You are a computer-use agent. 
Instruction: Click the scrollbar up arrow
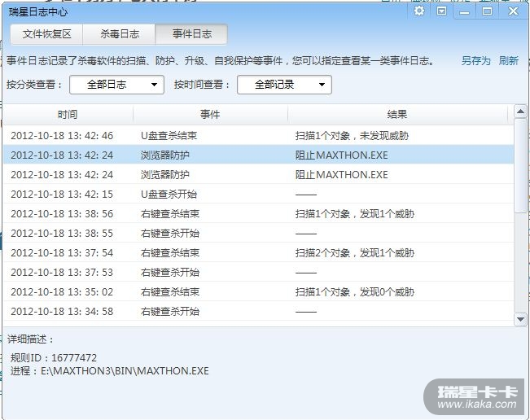point(520,112)
